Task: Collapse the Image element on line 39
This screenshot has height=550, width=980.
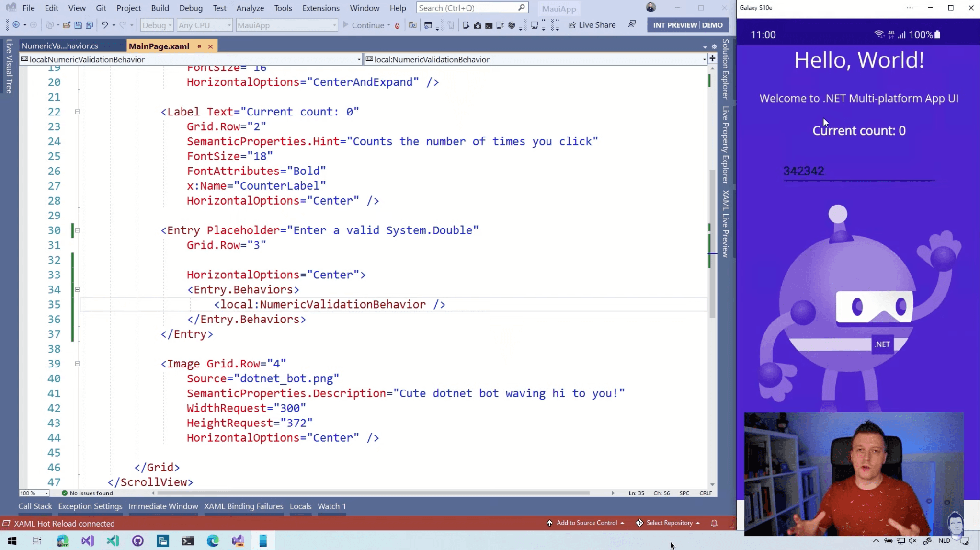Action: coord(77,364)
